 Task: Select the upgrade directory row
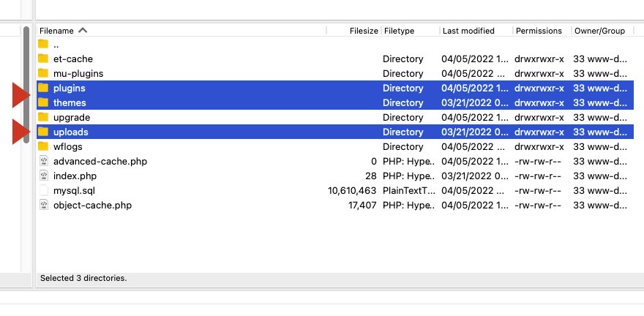[x=72, y=117]
